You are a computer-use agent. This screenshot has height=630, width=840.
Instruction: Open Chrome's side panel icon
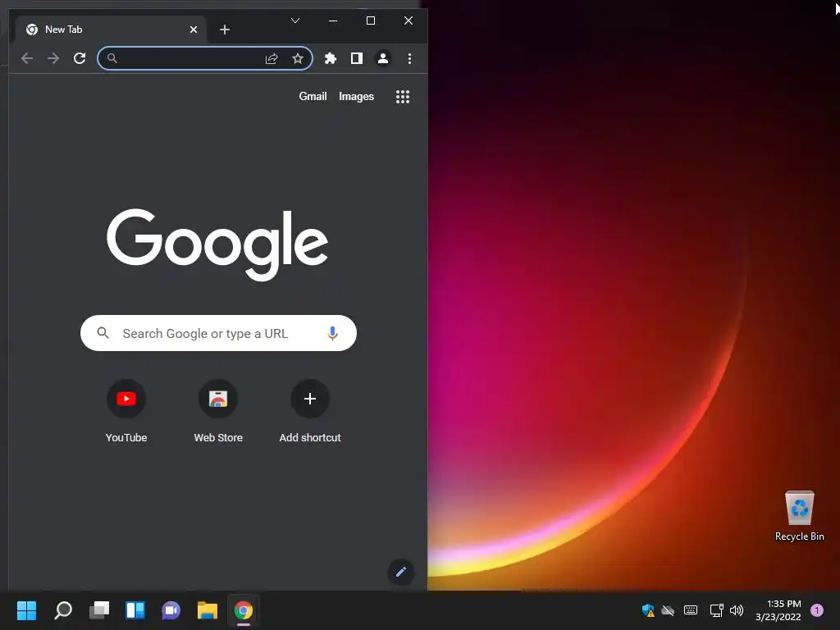pyautogui.click(x=357, y=58)
